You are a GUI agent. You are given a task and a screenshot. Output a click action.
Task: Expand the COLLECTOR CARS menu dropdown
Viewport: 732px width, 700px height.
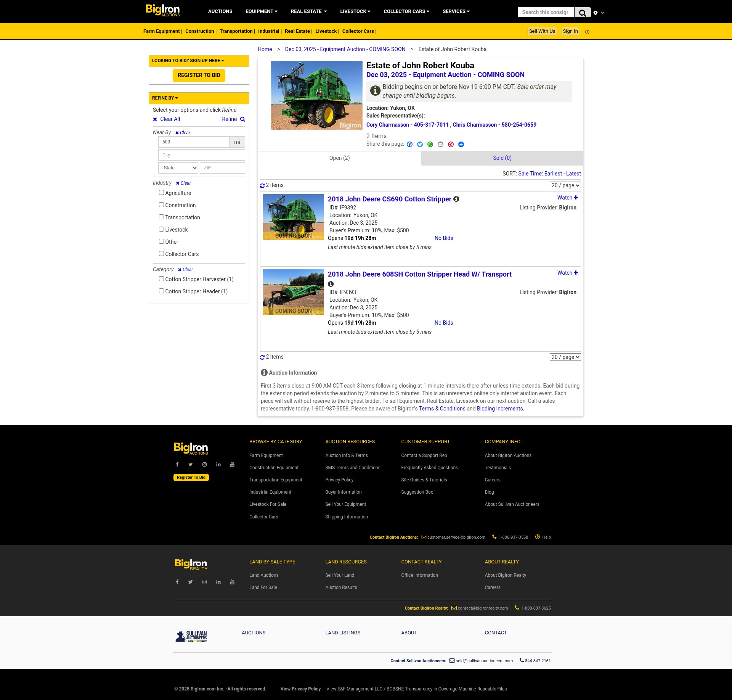click(x=406, y=11)
